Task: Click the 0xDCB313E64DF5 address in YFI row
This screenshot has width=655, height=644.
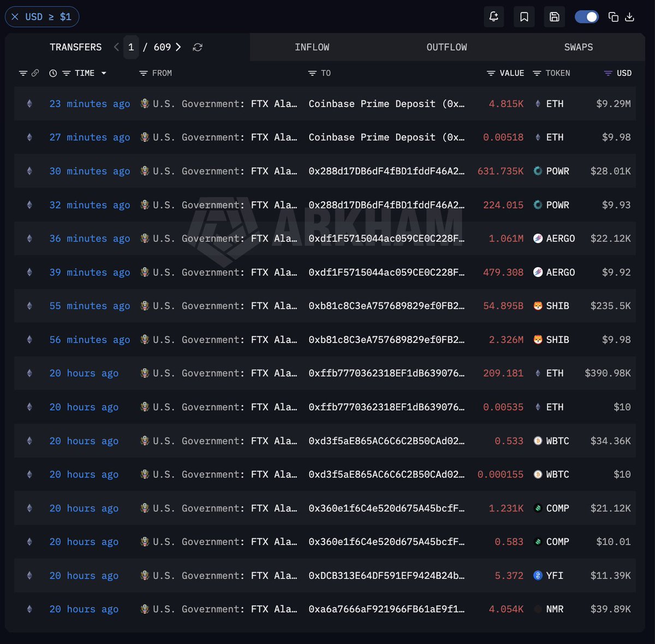Action: [x=386, y=576]
